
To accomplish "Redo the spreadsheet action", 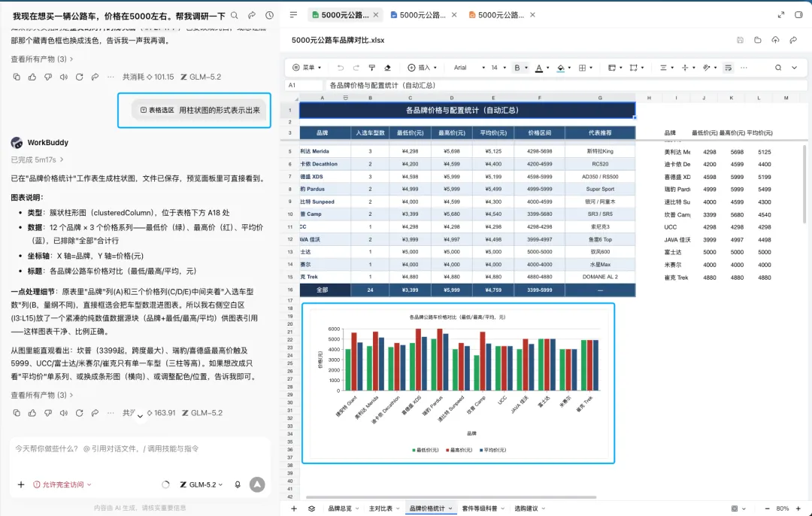I will coord(356,68).
